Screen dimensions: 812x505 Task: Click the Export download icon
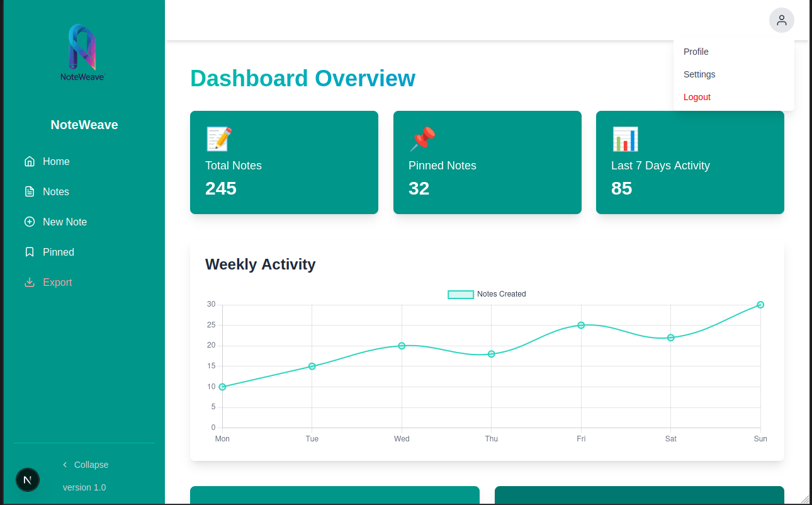[30, 282]
